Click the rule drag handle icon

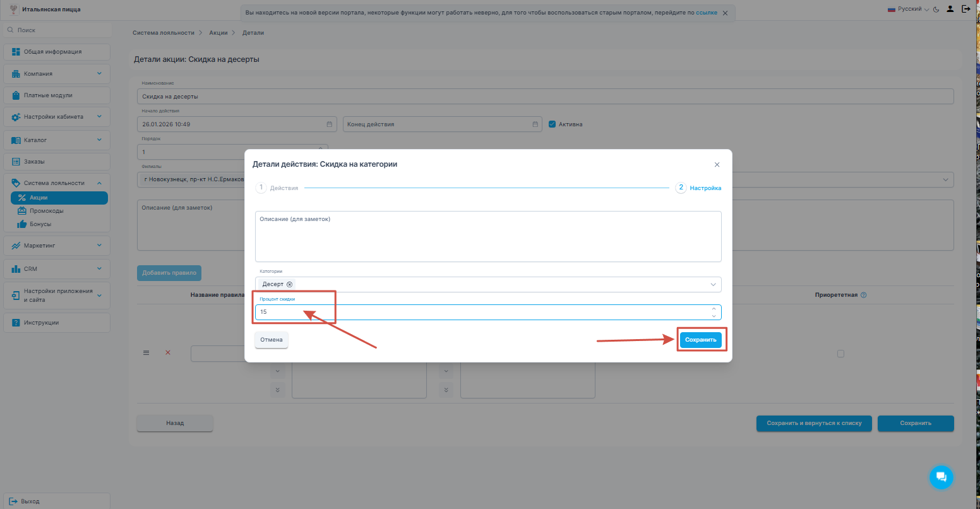[x=146, y=353]
